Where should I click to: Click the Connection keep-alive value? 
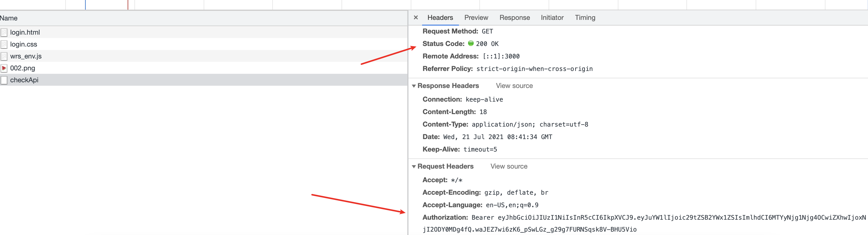click(484, 99)
